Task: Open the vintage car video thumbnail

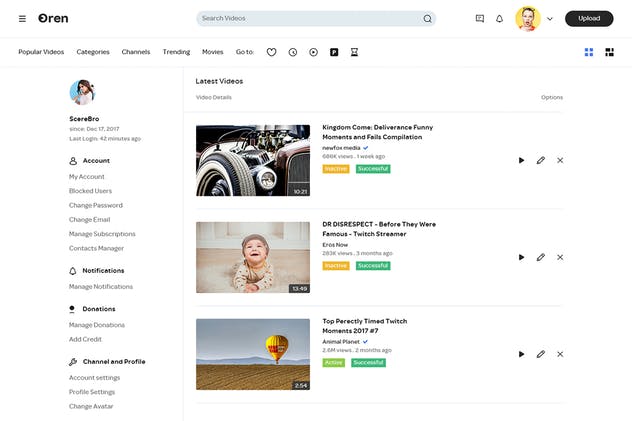Action: [x=253, y=160]
